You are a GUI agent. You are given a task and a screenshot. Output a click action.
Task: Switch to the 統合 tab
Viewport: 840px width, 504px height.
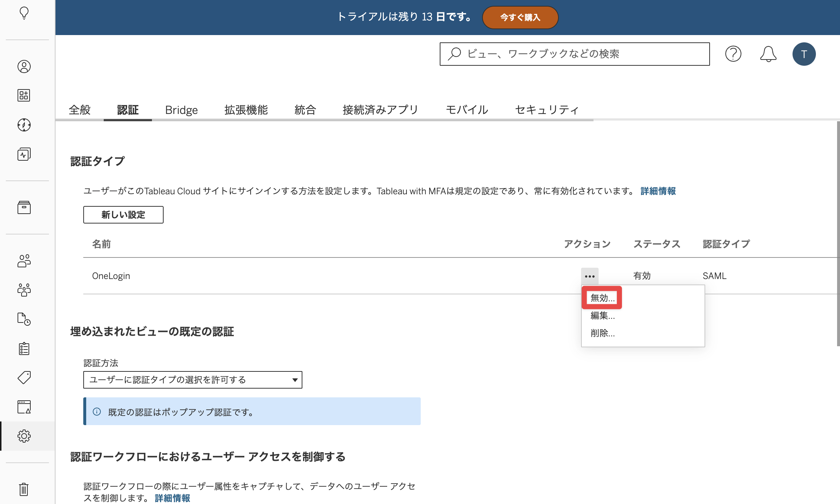(x=305, y=110)
